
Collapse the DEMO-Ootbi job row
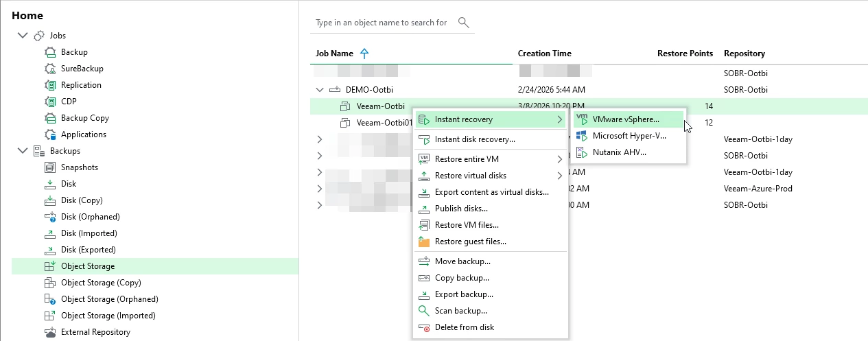point(319,90)
